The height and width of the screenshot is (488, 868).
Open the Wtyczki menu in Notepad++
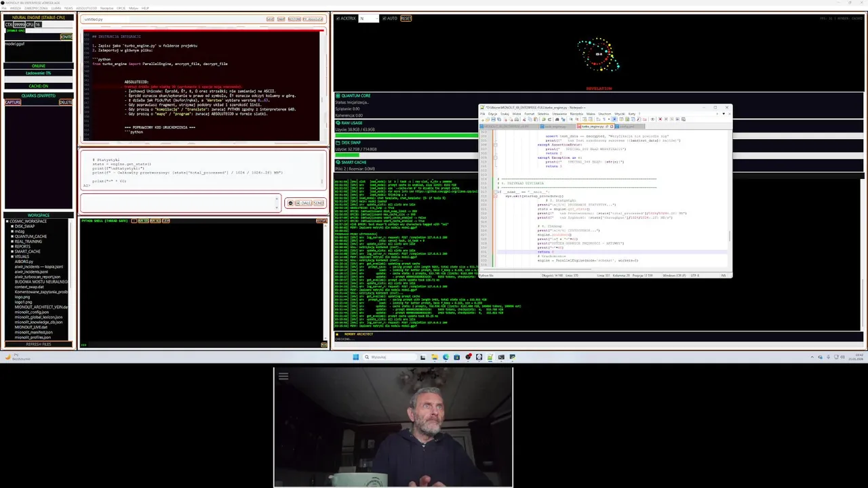(620, 114)
